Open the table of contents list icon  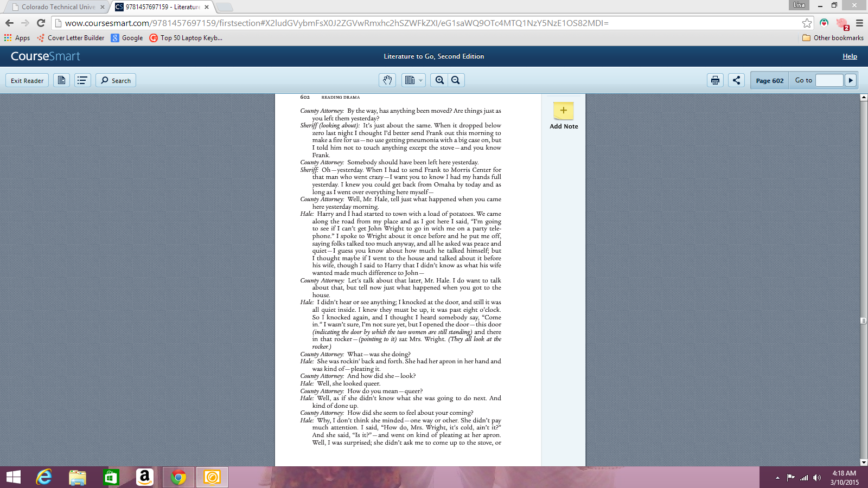82,80
